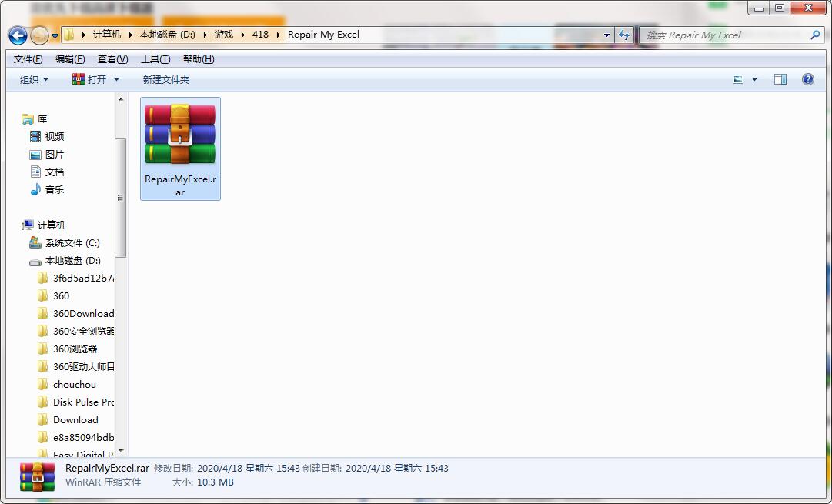Click navigation pane scrollbar thumb

pyautogui.click(x=120, y=197)
